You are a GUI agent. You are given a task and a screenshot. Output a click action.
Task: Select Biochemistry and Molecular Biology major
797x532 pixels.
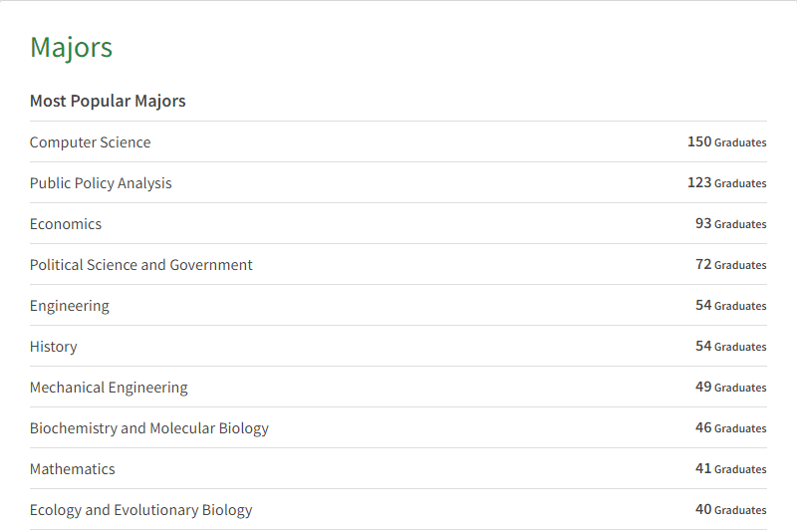[x=148, y=428]
